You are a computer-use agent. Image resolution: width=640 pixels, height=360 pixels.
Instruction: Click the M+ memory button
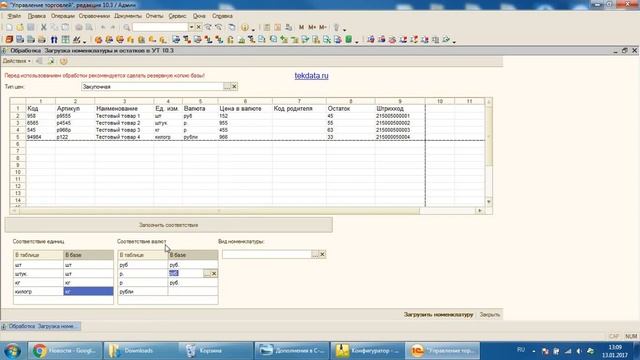312,27
